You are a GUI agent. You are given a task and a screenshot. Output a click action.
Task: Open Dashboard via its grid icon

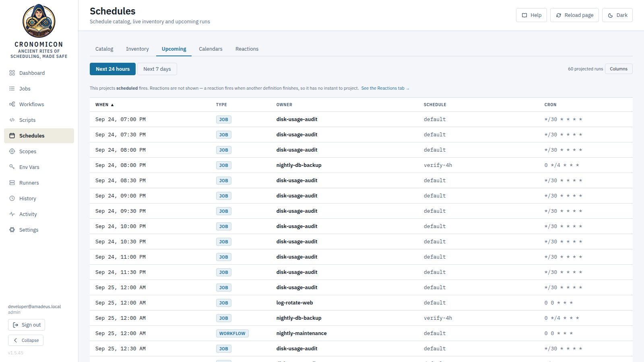[x=12, y=73]
